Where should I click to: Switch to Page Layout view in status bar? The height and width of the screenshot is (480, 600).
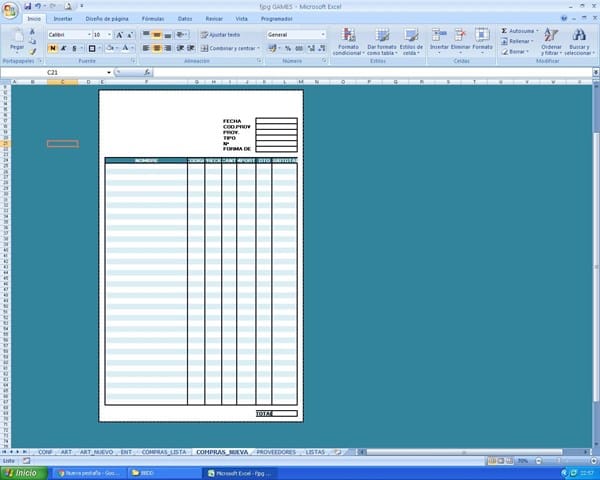click(501, 461)
